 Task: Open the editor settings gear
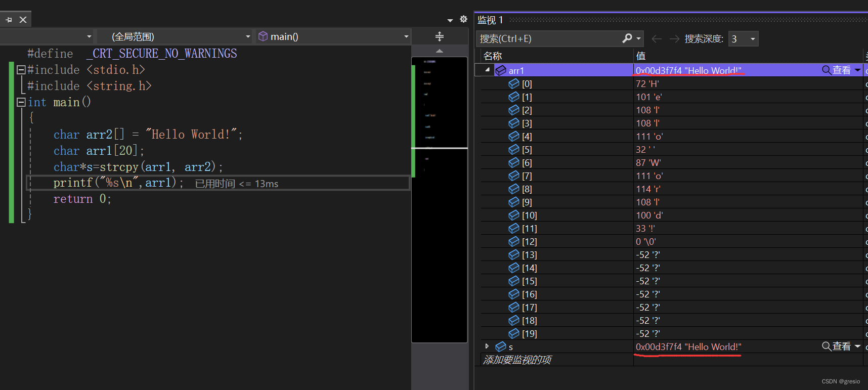tap(463, 19)
